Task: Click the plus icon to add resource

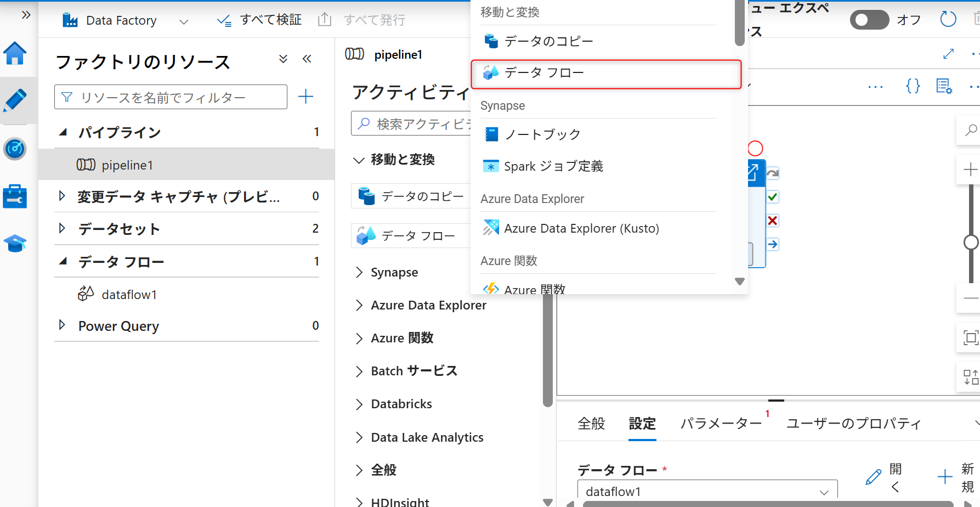Action: [x=305, y=97]
